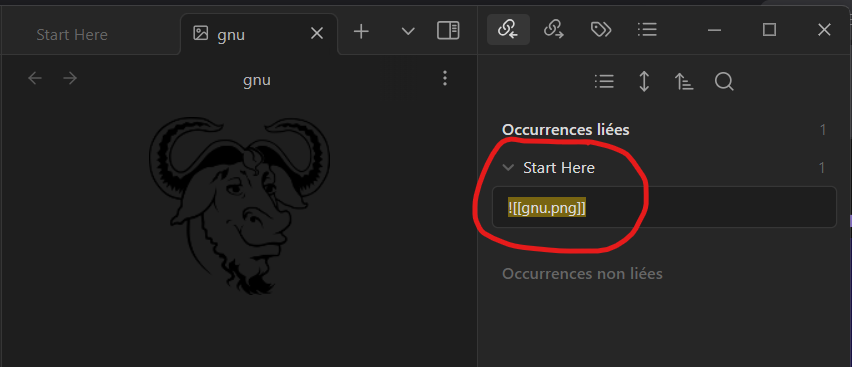Open the outgoing links panel icon
The height and width of the screenshot is (367, 852).
[554, 30]
